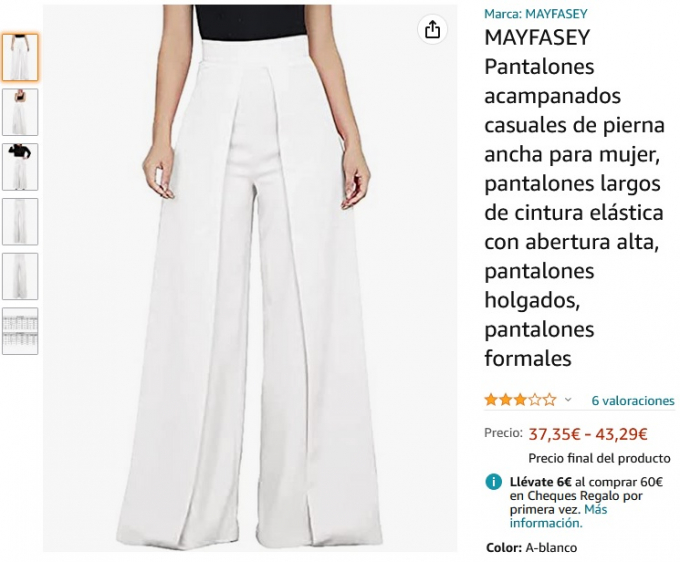Image resolution: width=680 pixels, height=562 pixels.
Task: Click the MAYFASEY Pantalones acampanados product title
Action: (575, 198)
